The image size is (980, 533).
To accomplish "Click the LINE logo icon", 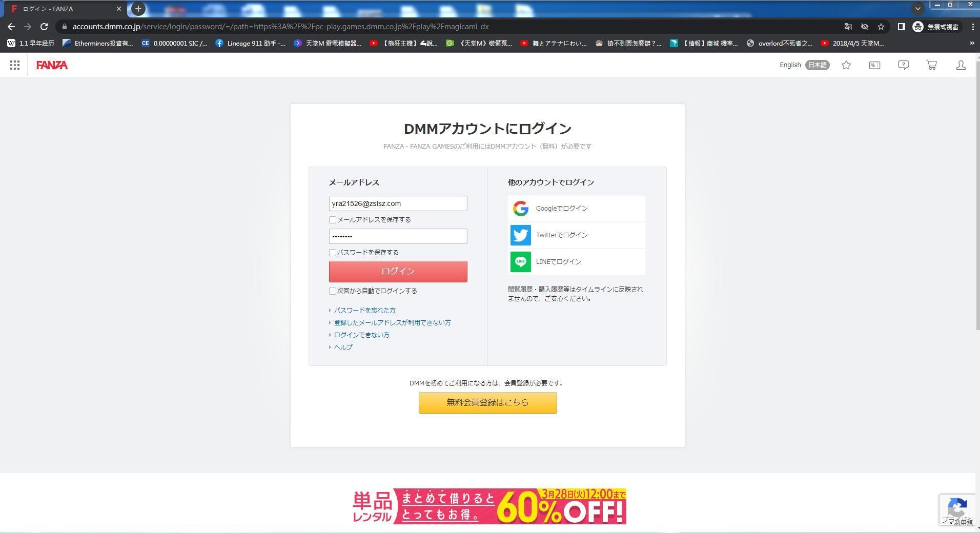I will tap(520, 262).
